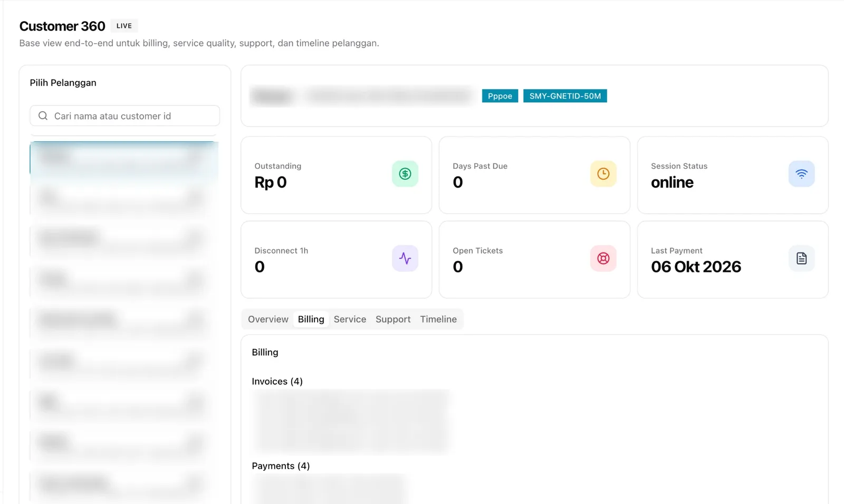Click the Pppoe badge
844x504 pixels.
(x=500, y=96)
